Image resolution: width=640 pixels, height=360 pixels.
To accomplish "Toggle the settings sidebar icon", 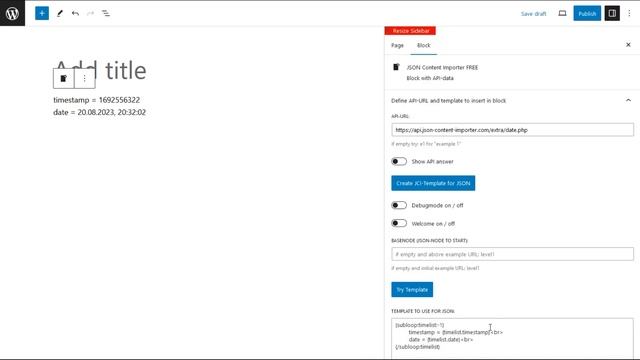I will 612,13.
